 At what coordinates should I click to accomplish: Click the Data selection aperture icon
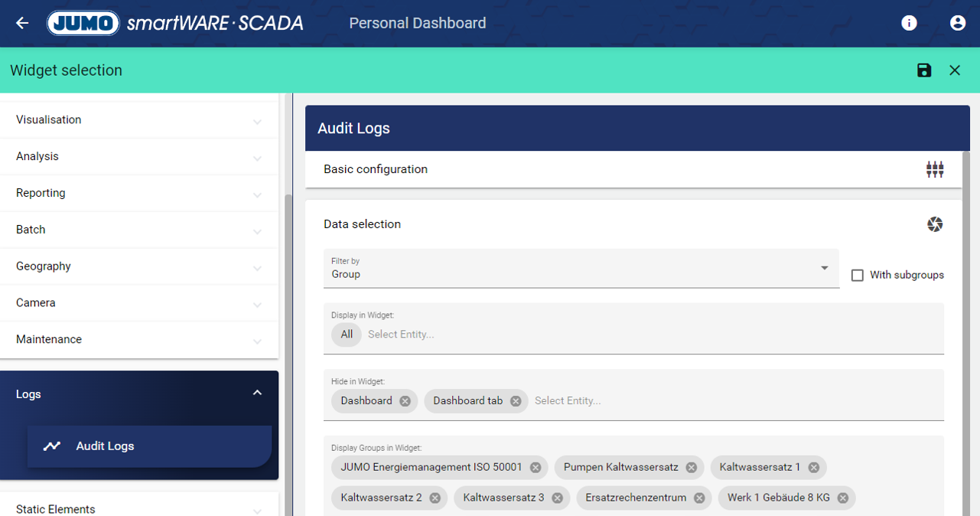[935, 224]
